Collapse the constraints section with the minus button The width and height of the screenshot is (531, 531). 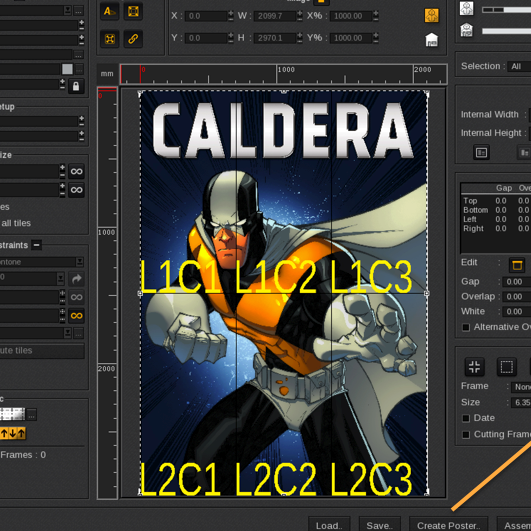pyautogui.click(x=37, y=245)
